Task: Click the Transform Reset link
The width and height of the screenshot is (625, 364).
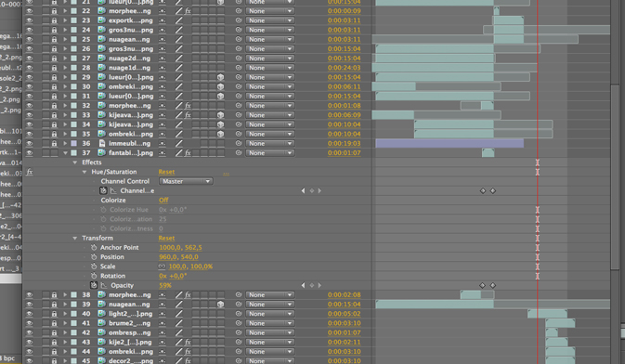Action: [x=166, y=238]
